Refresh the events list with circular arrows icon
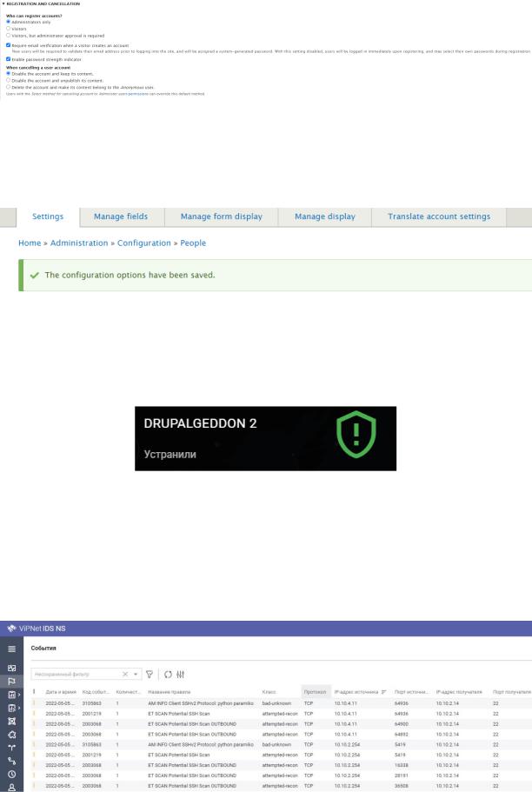This screenshot has height=792, width=532. [x=168, y=675]
